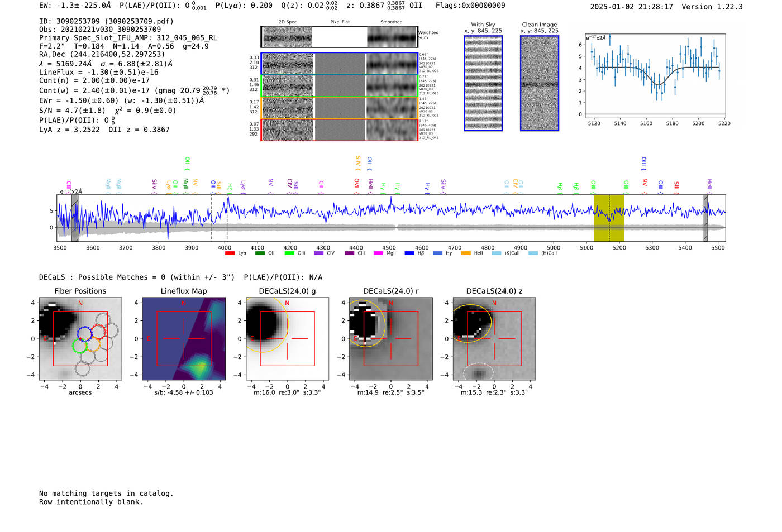Click the red dashed fiber circle
The height and width of the screenshot is (532, 782).
[98, 332]
